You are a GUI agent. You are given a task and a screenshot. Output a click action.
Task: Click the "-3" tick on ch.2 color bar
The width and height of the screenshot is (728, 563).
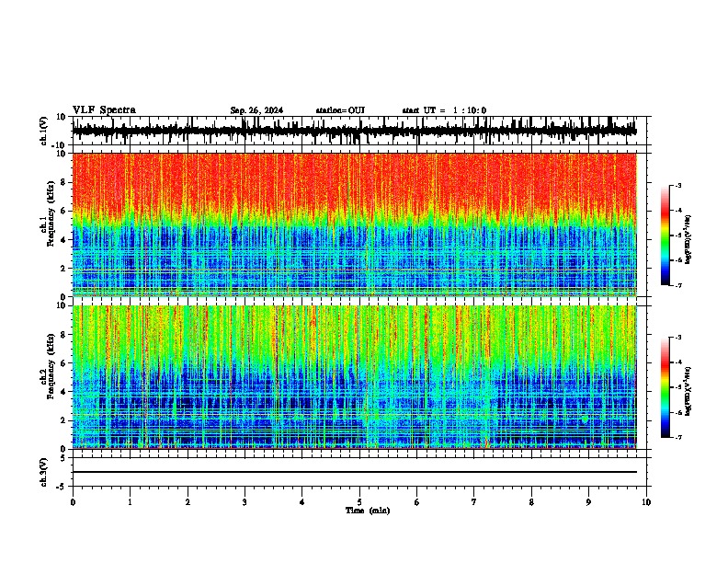click(677, 338)
